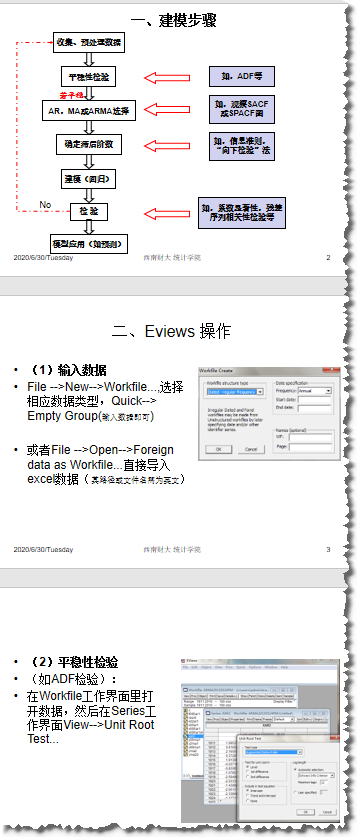Open the EViews View menu
This screenshot has height=840, width=360.
(218, 667)
